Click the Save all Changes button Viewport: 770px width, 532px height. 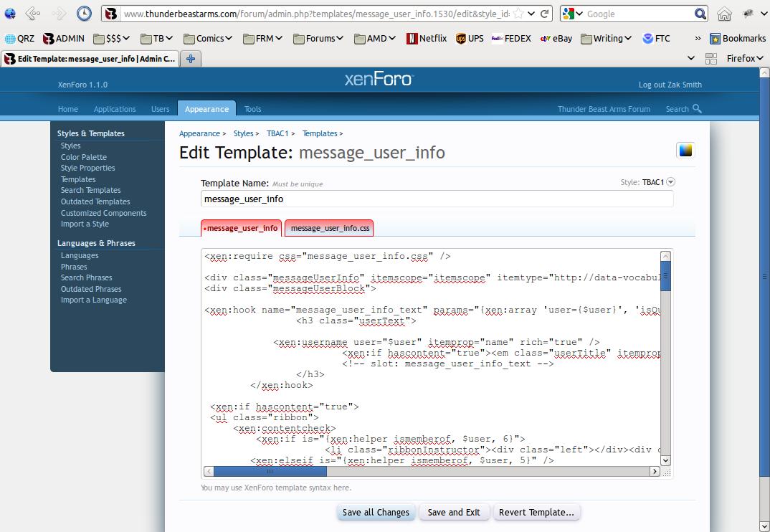pyautogui.click(x=376, y=512)
